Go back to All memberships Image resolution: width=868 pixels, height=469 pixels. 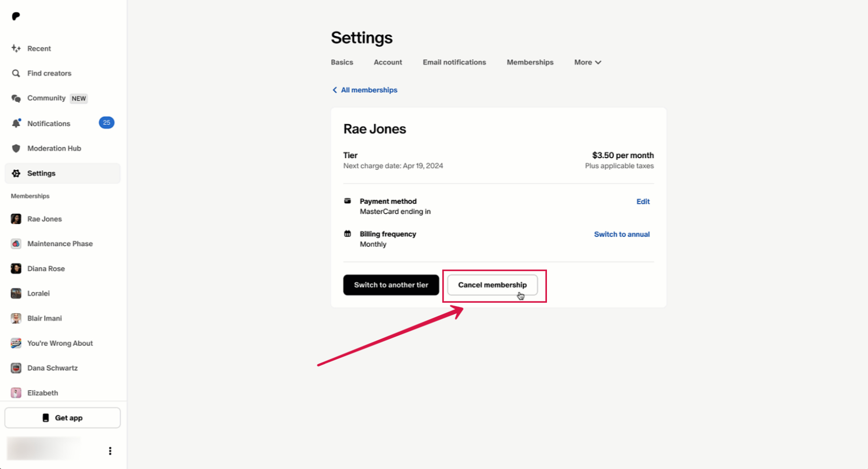pyautogui.click(x=365, y=90)
